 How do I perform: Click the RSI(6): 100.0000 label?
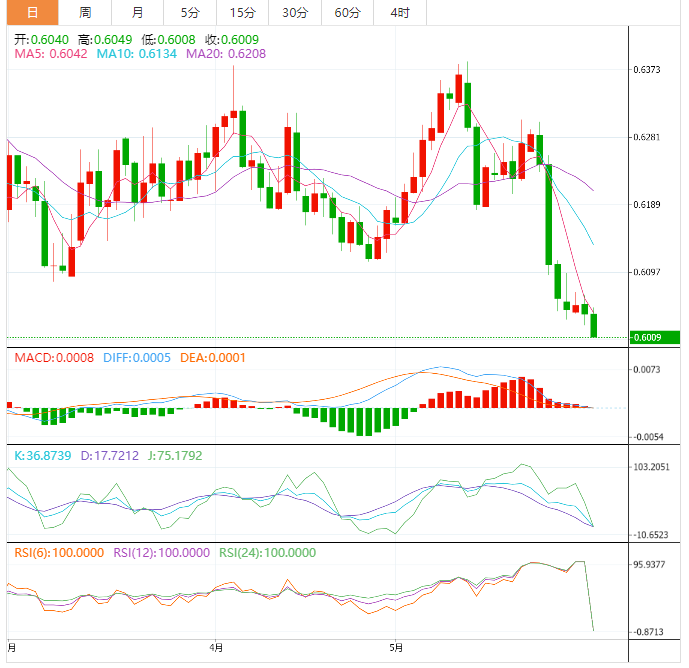(x=58, y=552)
